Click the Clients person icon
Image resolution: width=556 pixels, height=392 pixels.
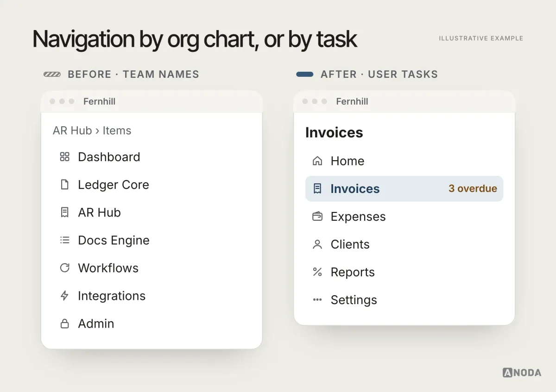317,244
